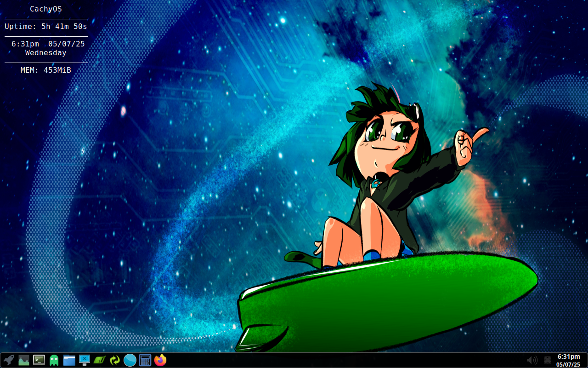The height and width of the screenshot is (368, 588).
Task: Click the tray icon beside the speaker
Action: (548, 360)
